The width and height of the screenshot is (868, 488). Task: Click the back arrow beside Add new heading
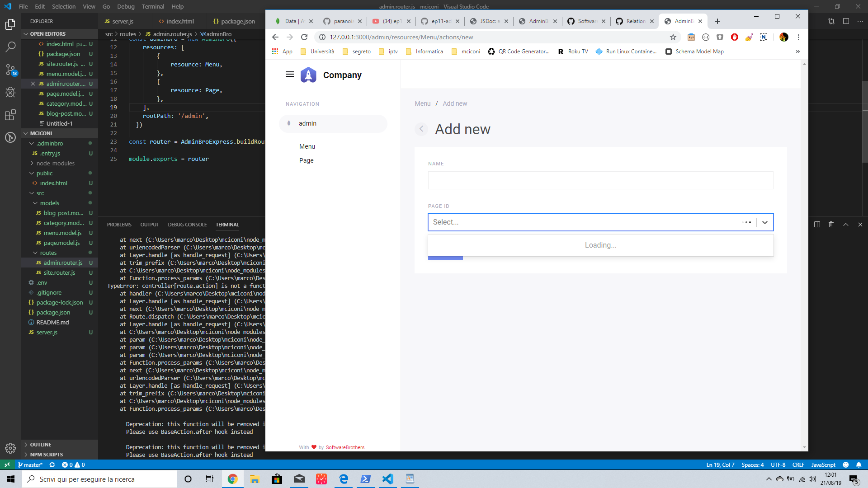(x=421, y=129)
